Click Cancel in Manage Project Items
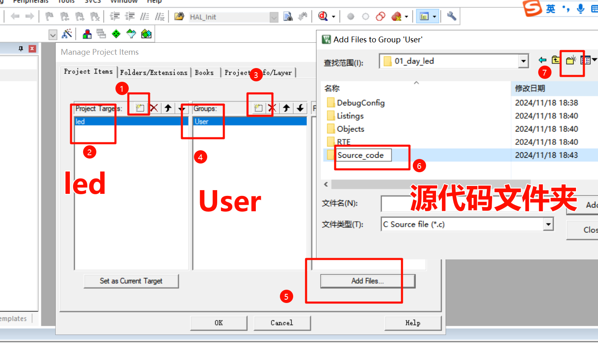The height and width of the screenshot is (364, 598). pyautogui.click(x=282, y=323)
